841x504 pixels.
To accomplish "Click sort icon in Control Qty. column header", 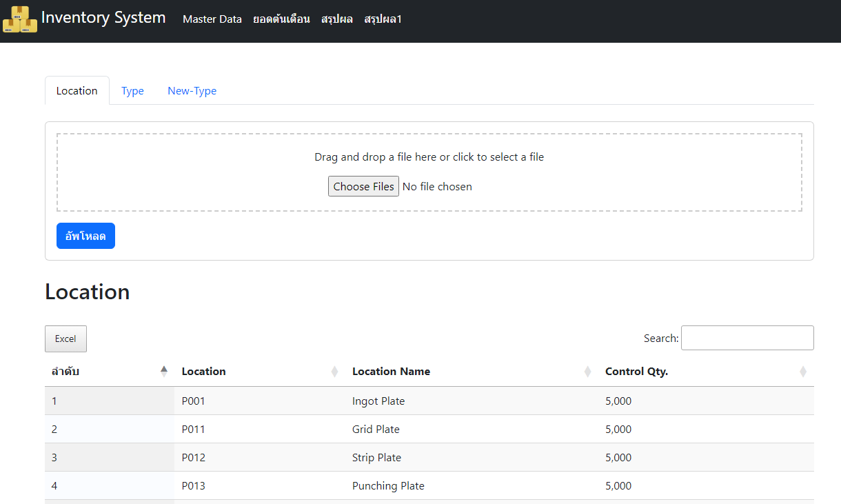I will tap(802, 372).
